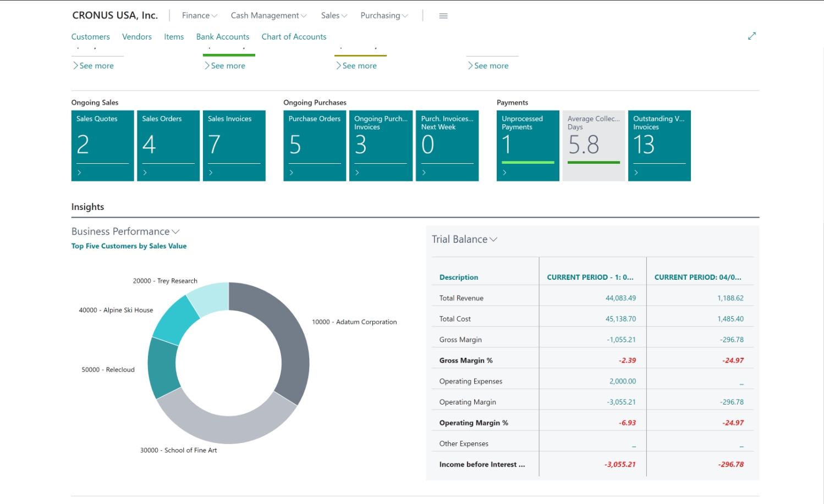This screenshot has width=824, height=504.
Task: Expand the Sales menu
Action: tap(334, 15)
